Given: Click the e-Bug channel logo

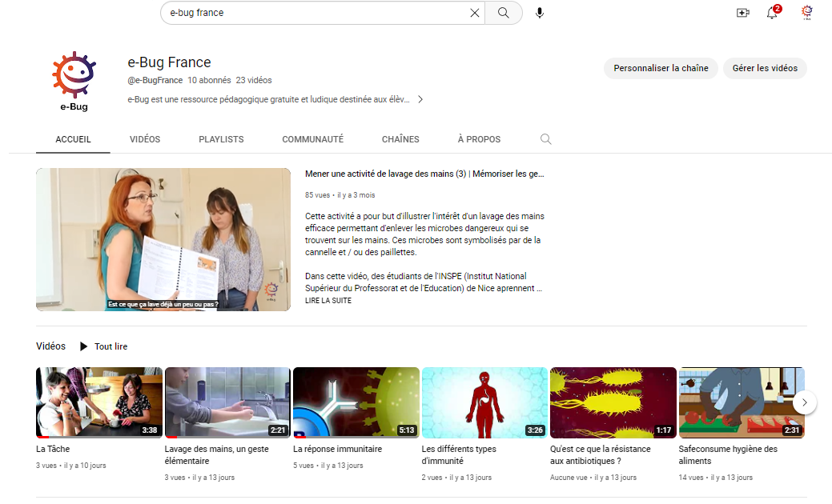Looking at the screenshot, I should point(74,81).
